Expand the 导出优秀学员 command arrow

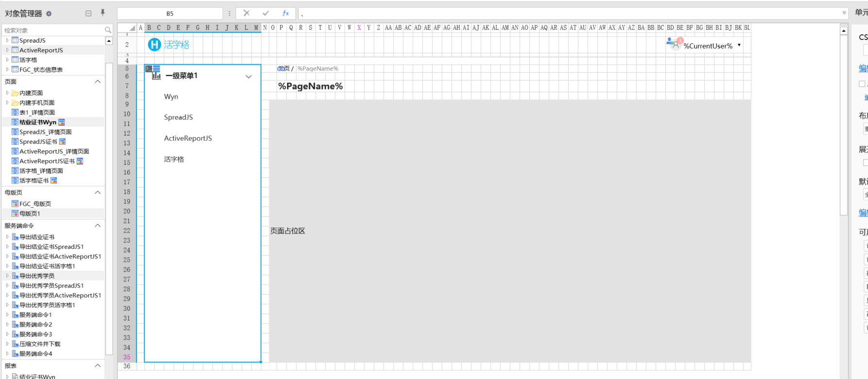point(7,276)
